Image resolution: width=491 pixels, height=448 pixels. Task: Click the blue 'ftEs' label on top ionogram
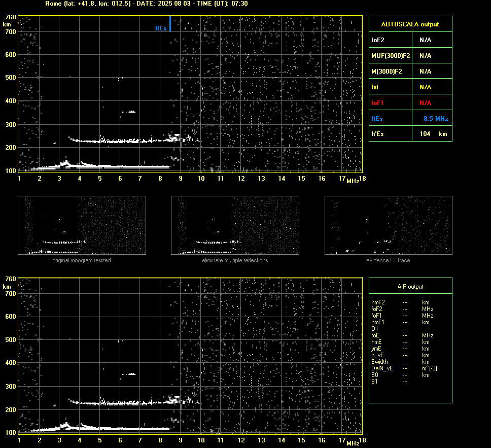point(161,28)
